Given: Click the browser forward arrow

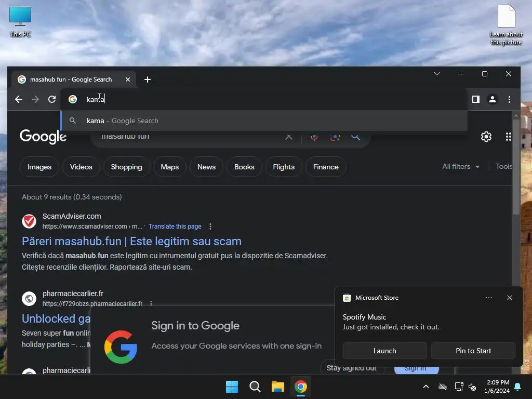Looking at the screenshot, I should coord(35,99).
